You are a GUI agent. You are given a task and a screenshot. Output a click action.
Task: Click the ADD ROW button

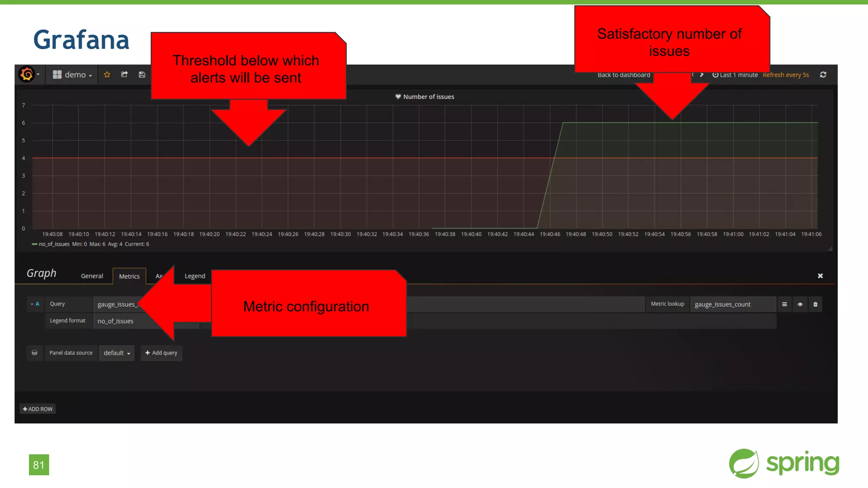[x=38, y=409]
